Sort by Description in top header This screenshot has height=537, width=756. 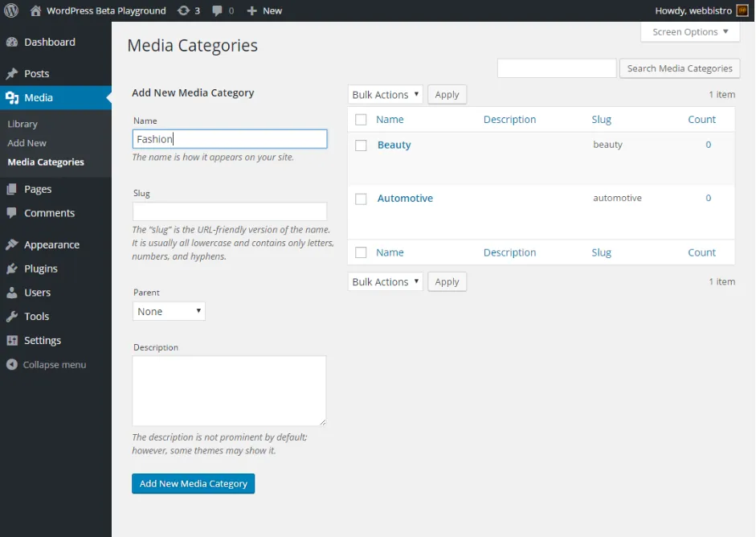click(x=509, y=120)
